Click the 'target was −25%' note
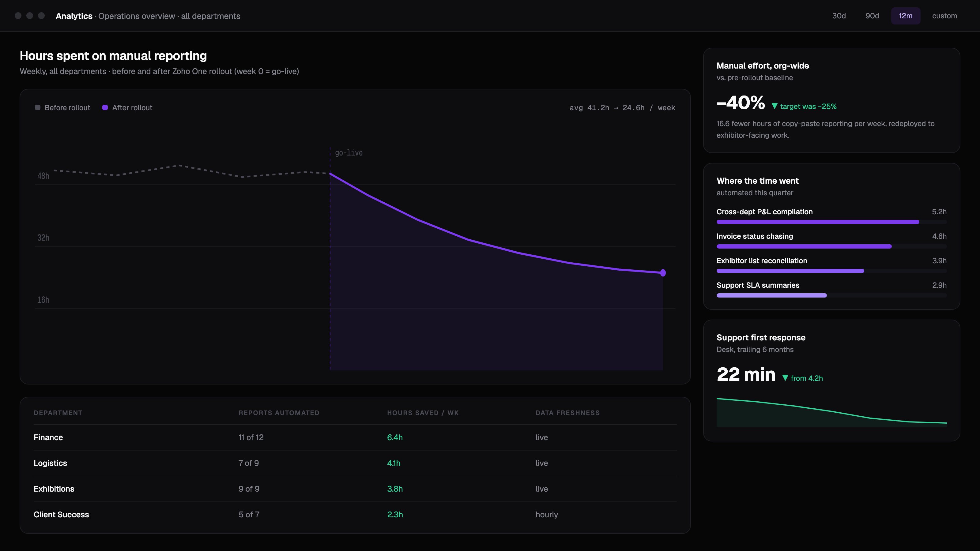This screenshot has width=980, height=551. coord(808,107)
